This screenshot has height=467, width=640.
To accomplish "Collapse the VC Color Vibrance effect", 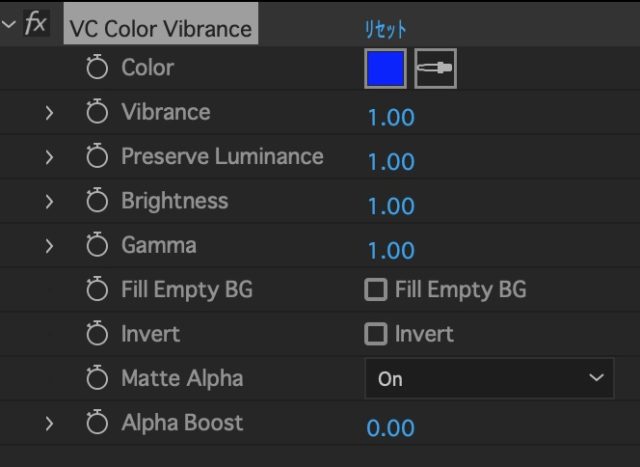I will pos(9,25).
